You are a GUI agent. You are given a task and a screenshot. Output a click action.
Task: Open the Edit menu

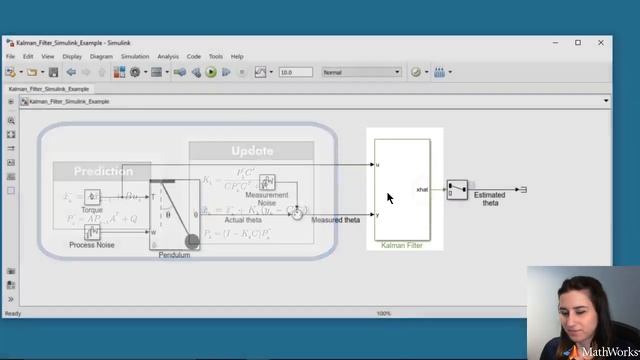point(28,56)
